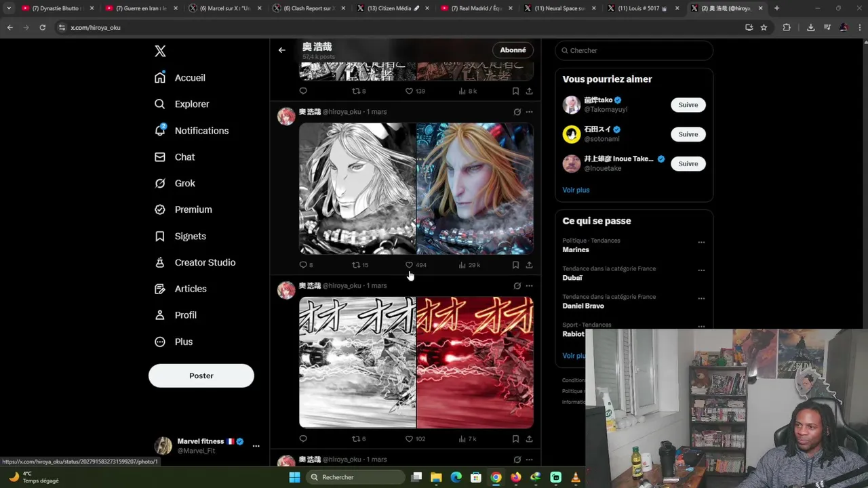Open the Explorer section

(x=182, y=104)
